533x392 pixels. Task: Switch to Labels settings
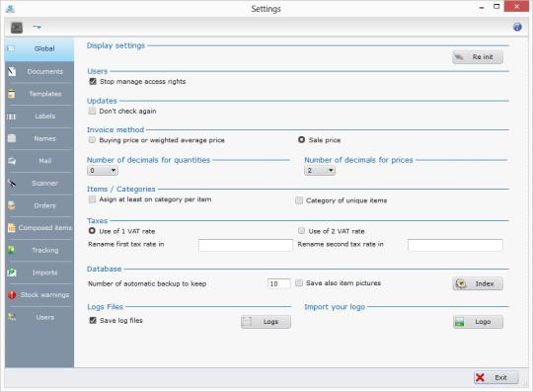39,117
